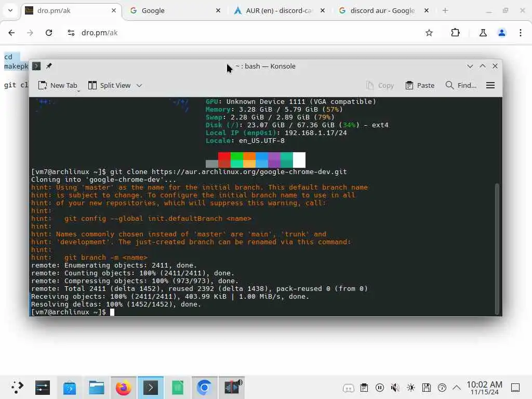Viewport: 532px width, 399px height.
Task: Open the Chrome Labs flask icon
Action: pos(483,33)
